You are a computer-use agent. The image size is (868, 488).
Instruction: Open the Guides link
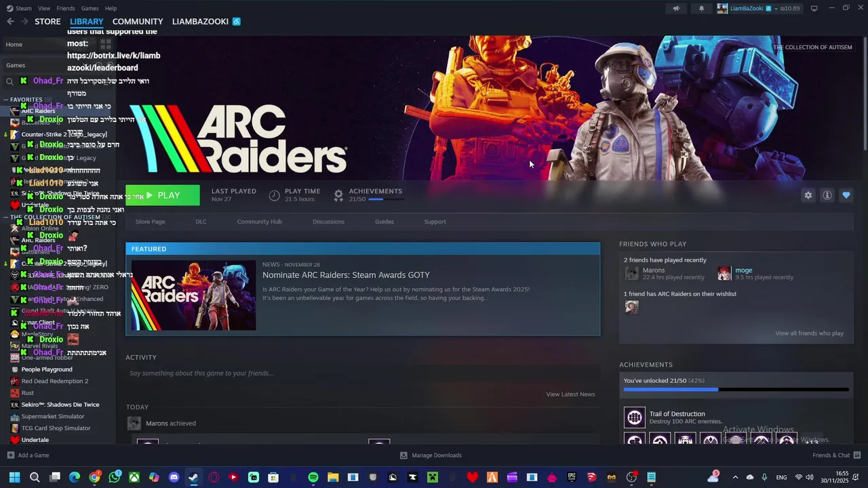click(384, 222)
